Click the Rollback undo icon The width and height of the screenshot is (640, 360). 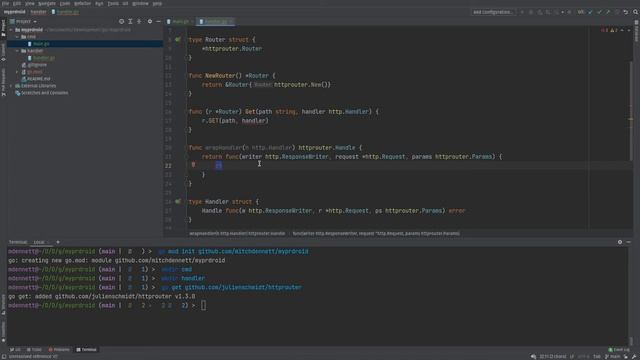click(x=626, y=12)
